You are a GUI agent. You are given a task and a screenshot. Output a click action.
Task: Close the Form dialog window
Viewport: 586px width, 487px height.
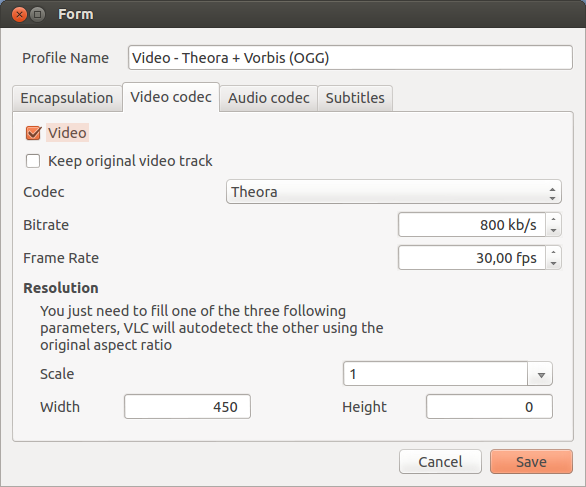[19, 15]
